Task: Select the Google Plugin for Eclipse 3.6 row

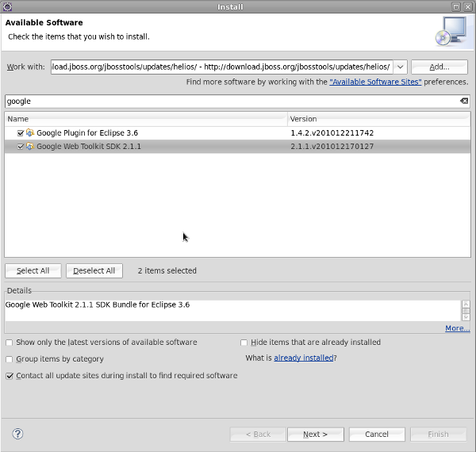Action: (x=237, y=133)
